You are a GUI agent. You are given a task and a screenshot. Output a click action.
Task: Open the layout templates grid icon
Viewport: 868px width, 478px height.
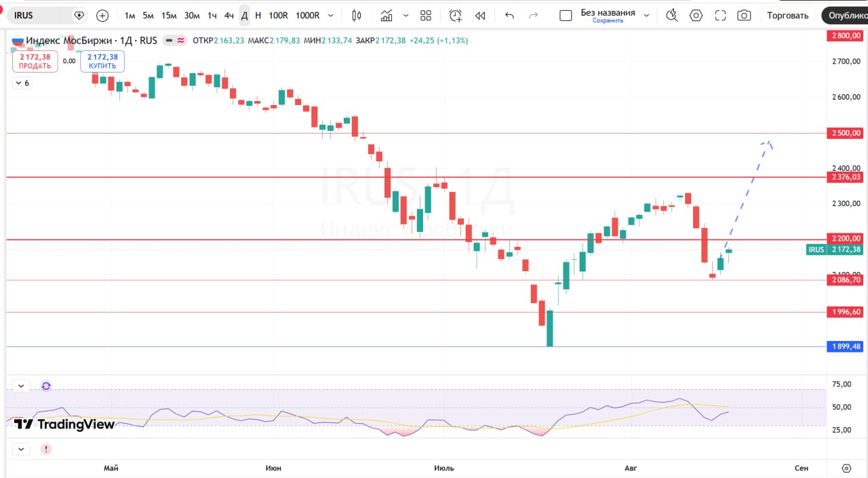pos(426,15)
